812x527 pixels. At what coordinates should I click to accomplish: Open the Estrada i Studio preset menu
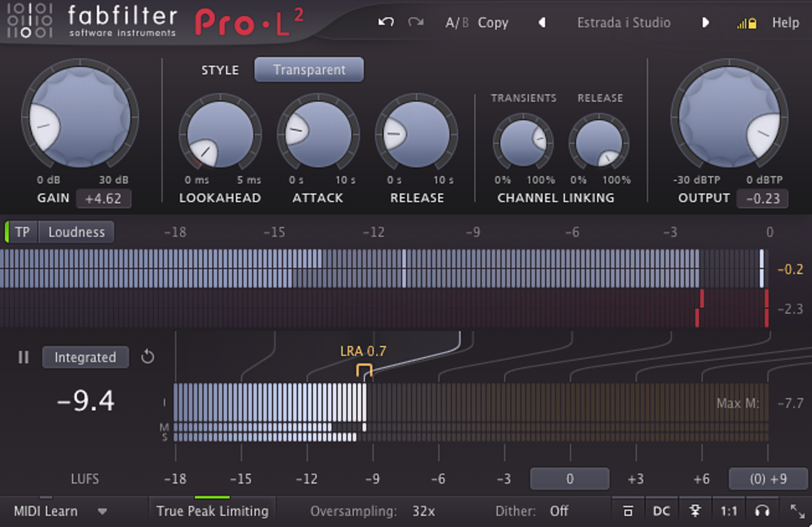click(623, 23)
